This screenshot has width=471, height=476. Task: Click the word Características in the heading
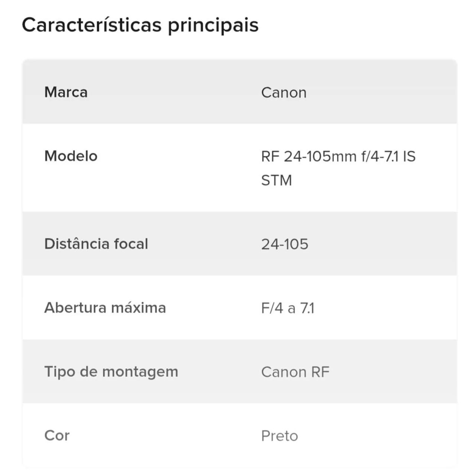[92, 25]
